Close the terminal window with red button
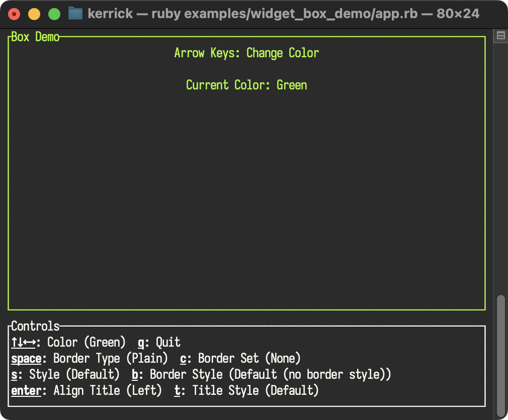This screenshot has height=420, width=508. pyautogui.click(x=14, y=14)
